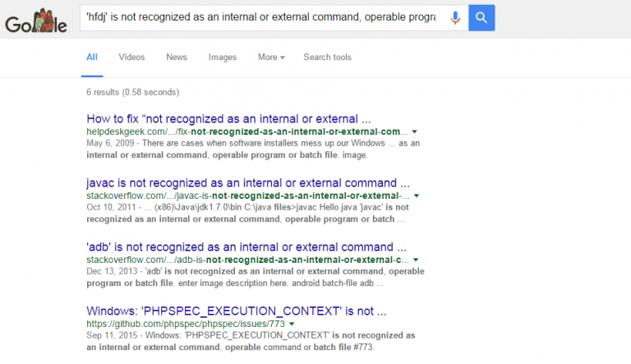This screenshot has width=631, height=364.
Task: Open 'How to fix not recognized' result
Action: pyautogui.click(x=228, y=119)
